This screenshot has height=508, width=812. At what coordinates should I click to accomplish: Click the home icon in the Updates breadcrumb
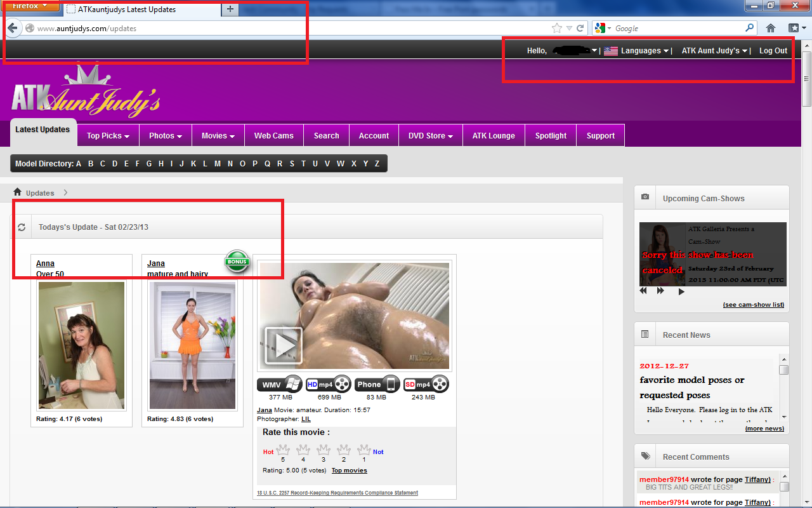pos(18,192)
